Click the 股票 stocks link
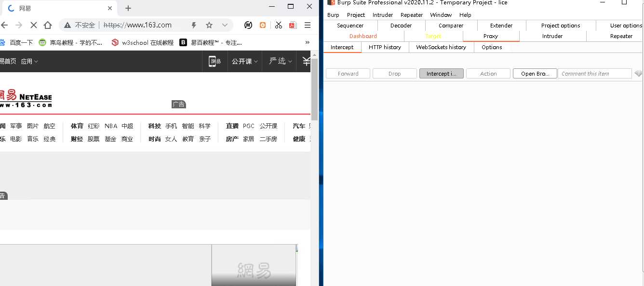 click(94, 139)
